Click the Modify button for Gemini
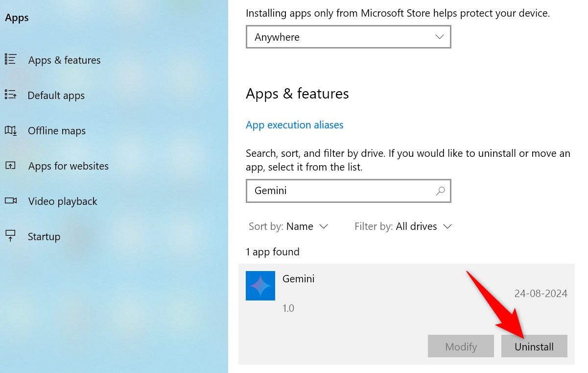Image resolution: width=588 pixels, height=373 pixels. click(460, 346)
